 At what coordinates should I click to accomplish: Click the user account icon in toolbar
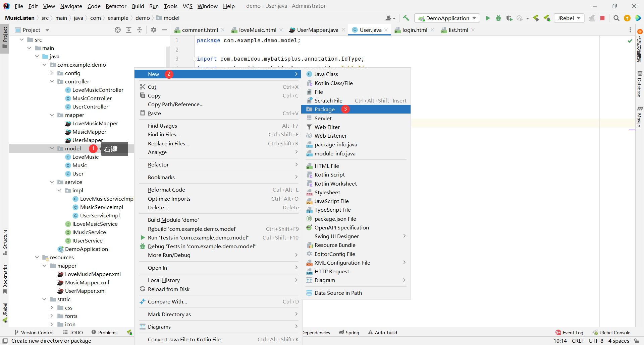[390, 18]
